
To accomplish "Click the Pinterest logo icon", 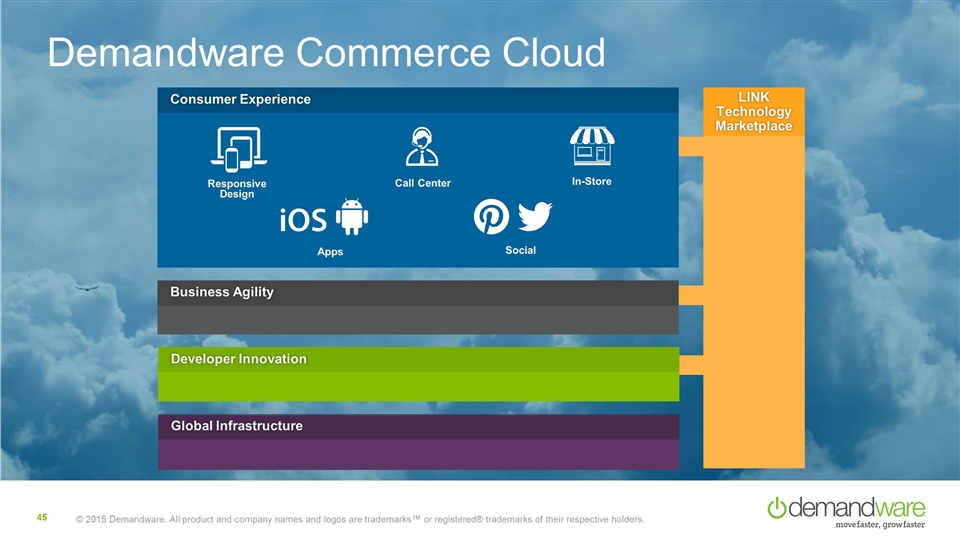I will pyautogui.click(x=492, y=217).
